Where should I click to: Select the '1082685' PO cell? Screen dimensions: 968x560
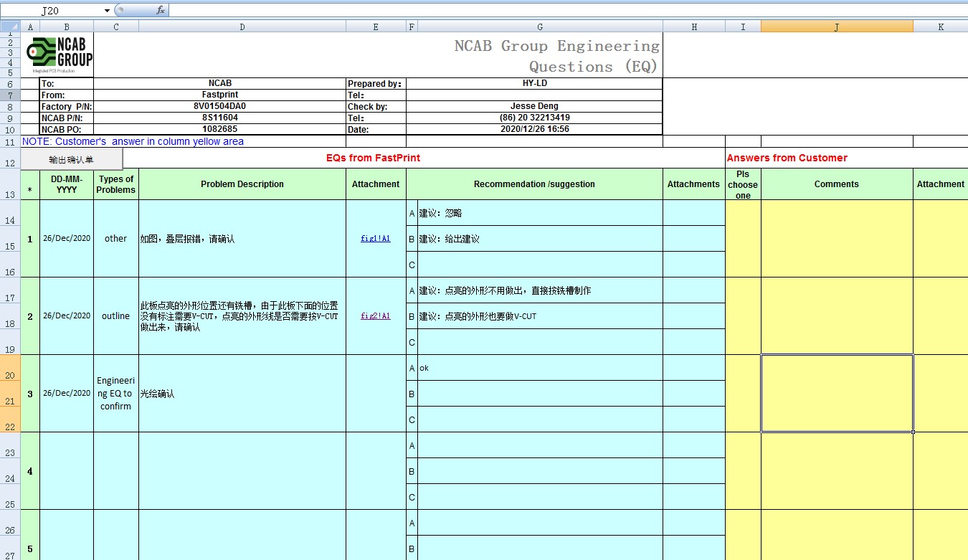coord(220,129)
